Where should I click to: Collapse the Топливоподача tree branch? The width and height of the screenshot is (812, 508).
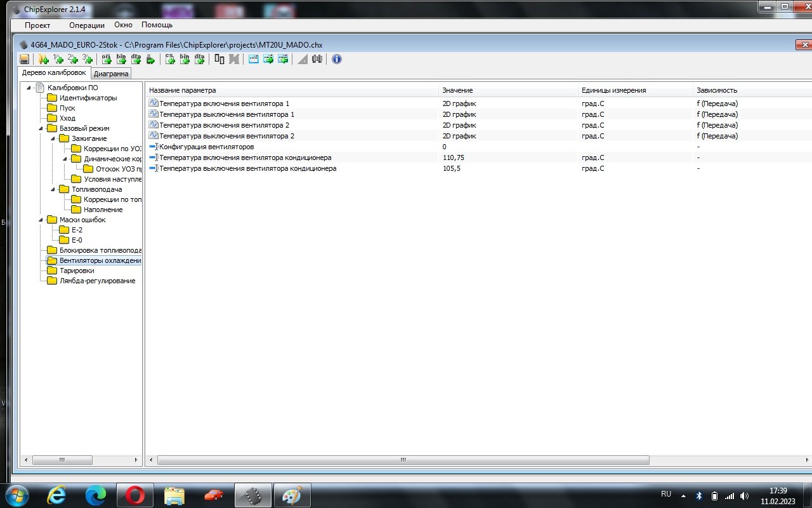tap(53, 189)
